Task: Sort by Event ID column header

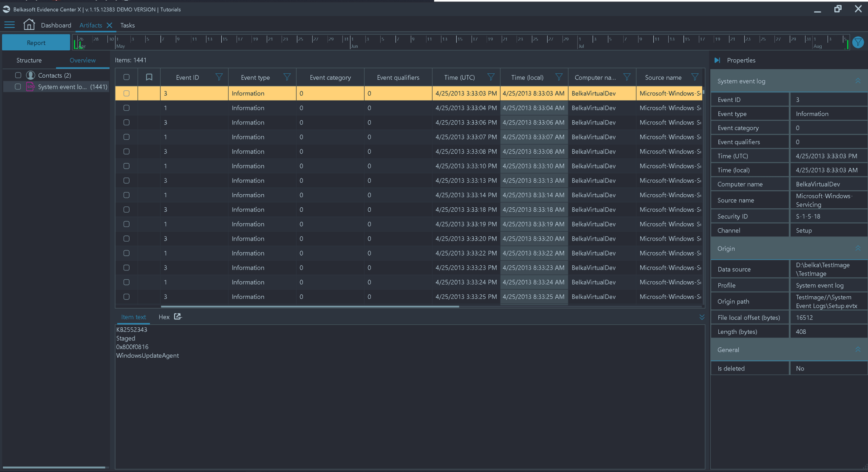Action: point(187,77)
